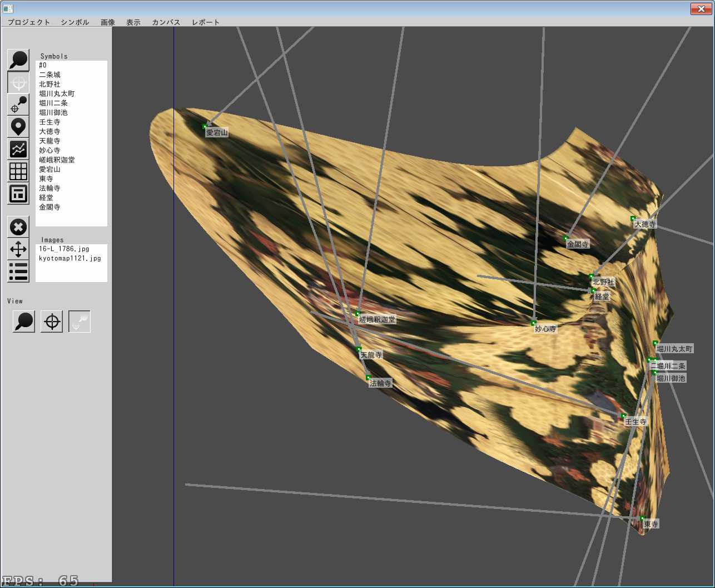Click the View crosshair icon

pos(52,322)
